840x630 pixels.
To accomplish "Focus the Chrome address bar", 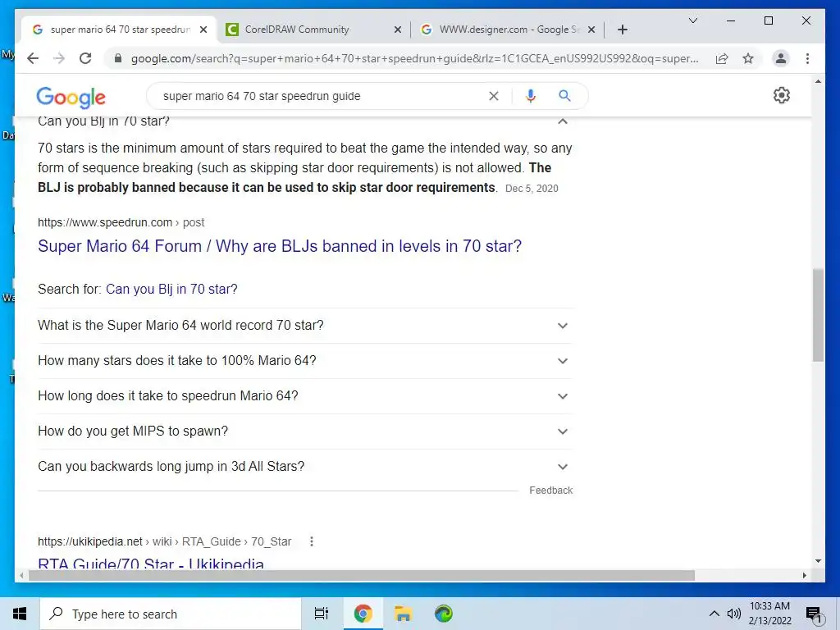I will pos(414,58).
